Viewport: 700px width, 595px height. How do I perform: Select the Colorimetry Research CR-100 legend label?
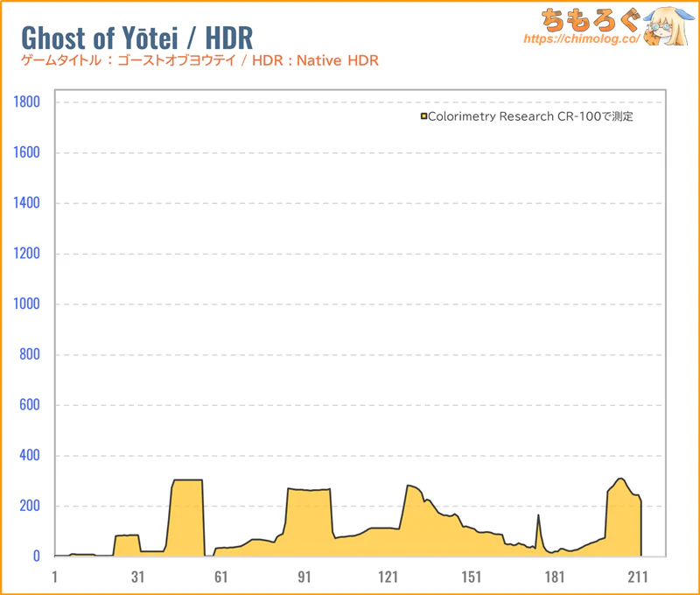(x=529, y=116)
